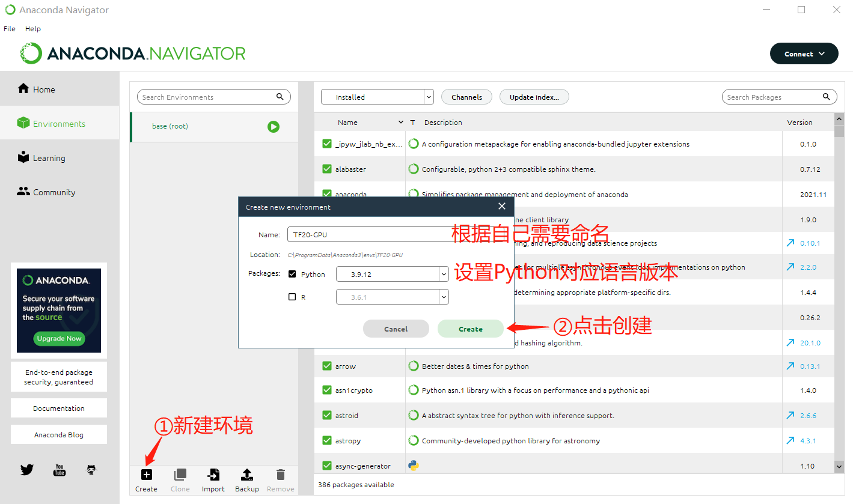Toggle the _ipyw_jlab_nb_ex package checkbox
853x504 pixels.
(x=327, y=144)
